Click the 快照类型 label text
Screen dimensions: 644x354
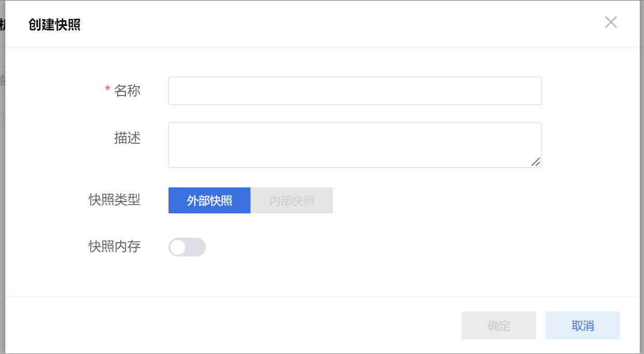coord(115,200)
